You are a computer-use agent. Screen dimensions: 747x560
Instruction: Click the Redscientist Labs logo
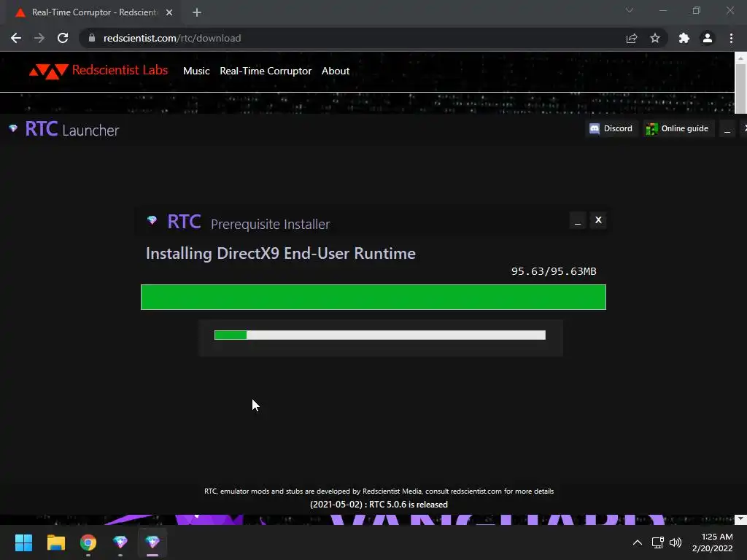[98, 71]
